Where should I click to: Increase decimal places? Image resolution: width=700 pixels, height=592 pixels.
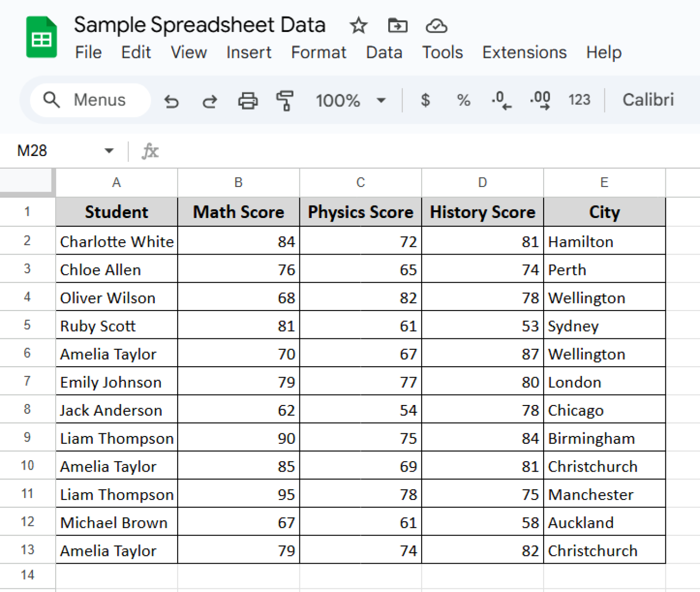[x=540, y=100]
